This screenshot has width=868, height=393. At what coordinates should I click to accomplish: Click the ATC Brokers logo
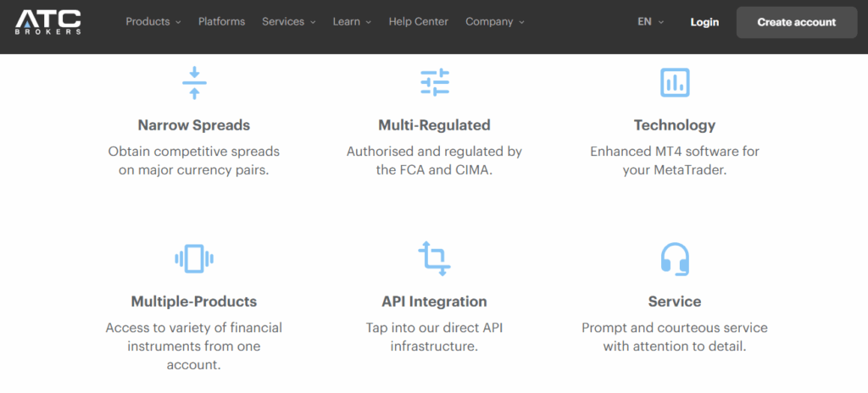pos(48,22)
